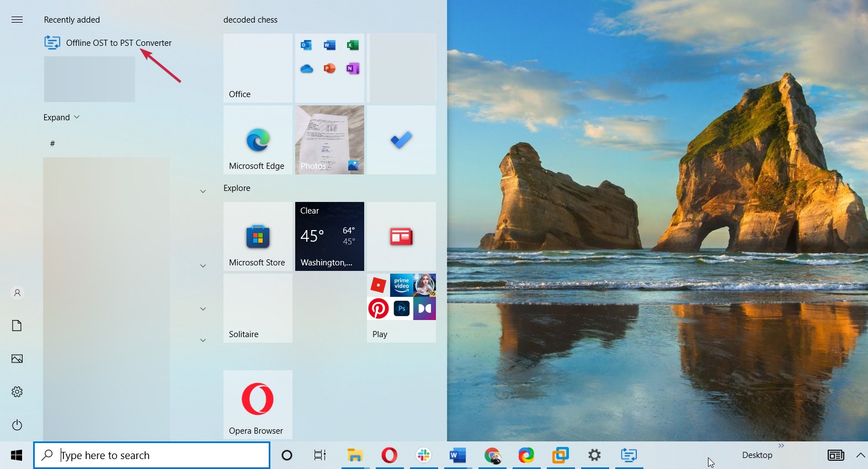Click the Power icon in Start sidebar

click(17, 425)
